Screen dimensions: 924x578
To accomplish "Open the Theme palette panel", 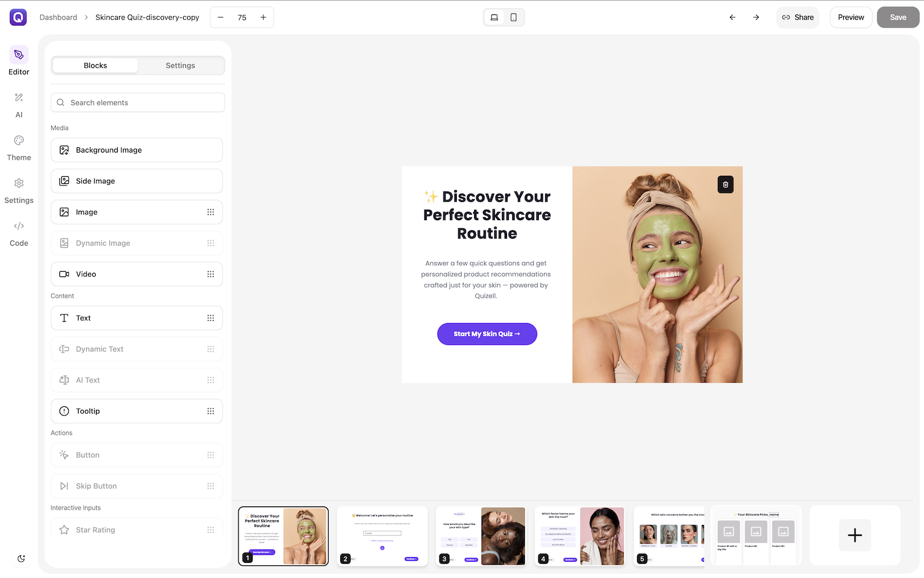I will pos(19,148).
